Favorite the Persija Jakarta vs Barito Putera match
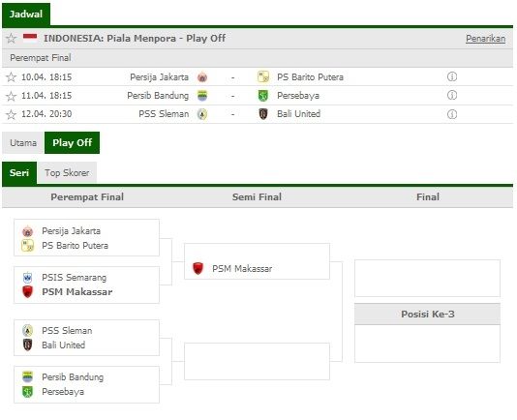 (x=12, y=77)
